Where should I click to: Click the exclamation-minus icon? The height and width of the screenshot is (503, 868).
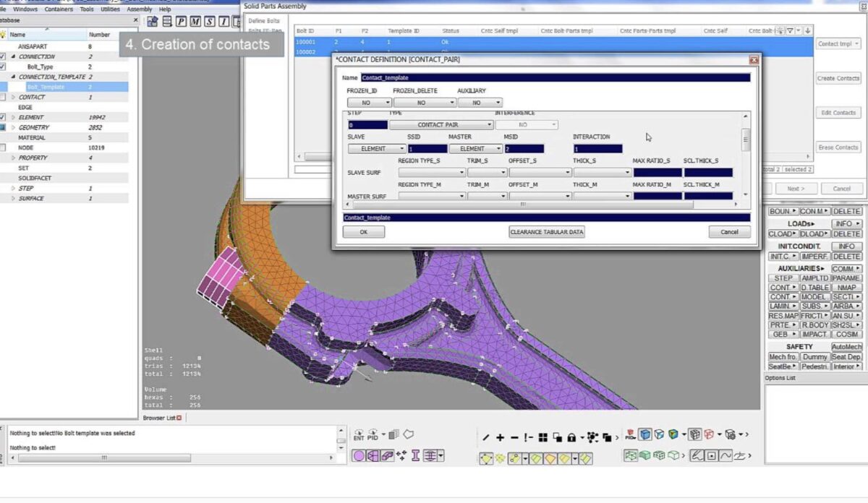coord(529,437)
